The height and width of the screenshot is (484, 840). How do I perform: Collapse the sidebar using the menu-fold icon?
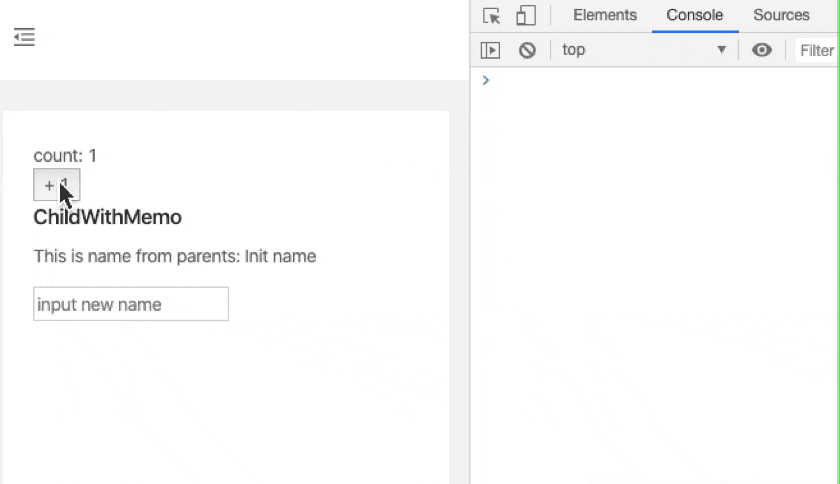click(24, 37)
